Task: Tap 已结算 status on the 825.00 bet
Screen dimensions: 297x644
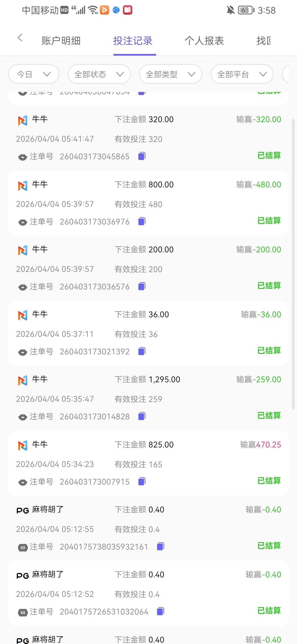Action: pyautogui.click(x=269, y=481)
